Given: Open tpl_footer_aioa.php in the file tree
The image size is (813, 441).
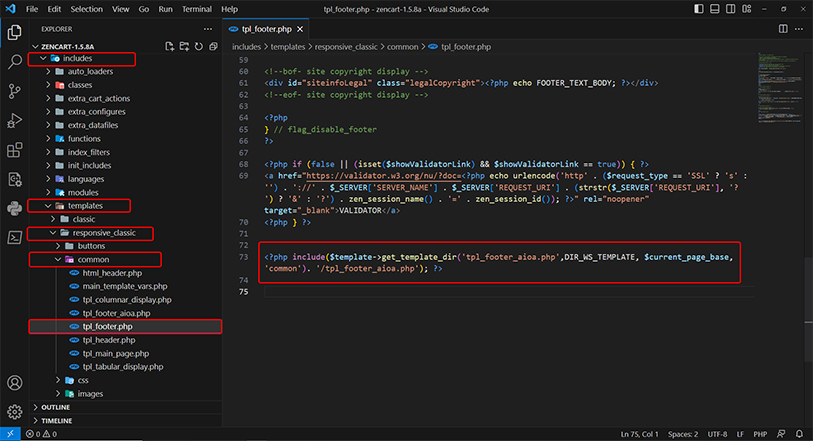Looking at the screenshot, I should [116, 313].
